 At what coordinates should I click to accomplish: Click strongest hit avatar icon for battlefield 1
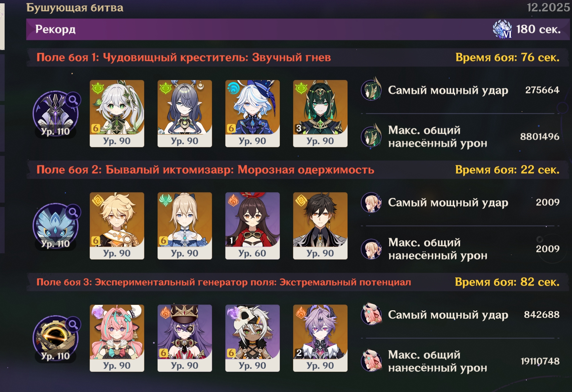coord(371,90)
